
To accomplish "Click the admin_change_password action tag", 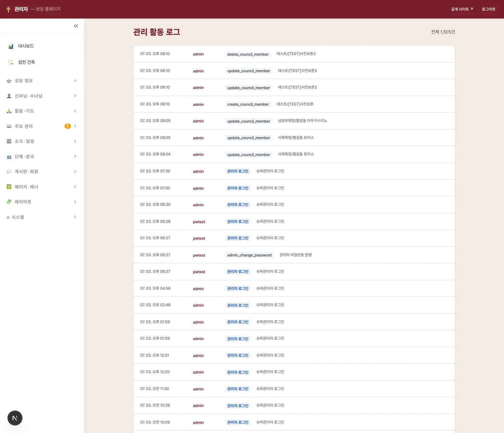I will (x=249, y=255).
